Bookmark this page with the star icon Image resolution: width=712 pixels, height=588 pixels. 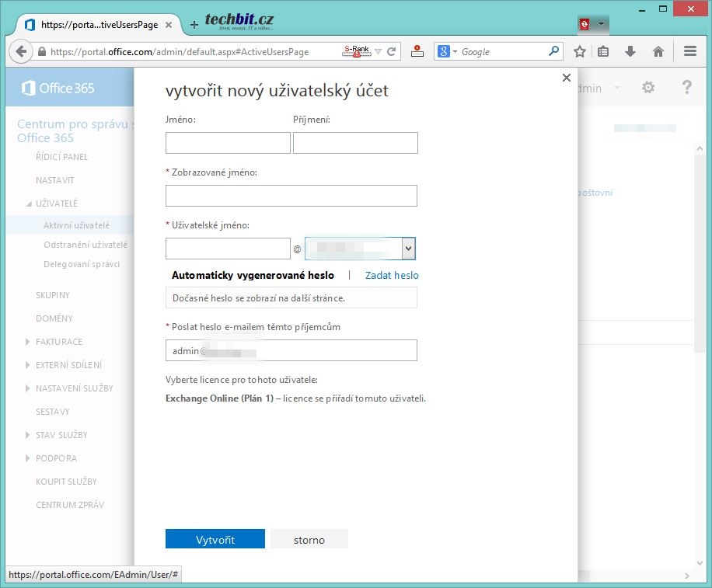[580, 52]
